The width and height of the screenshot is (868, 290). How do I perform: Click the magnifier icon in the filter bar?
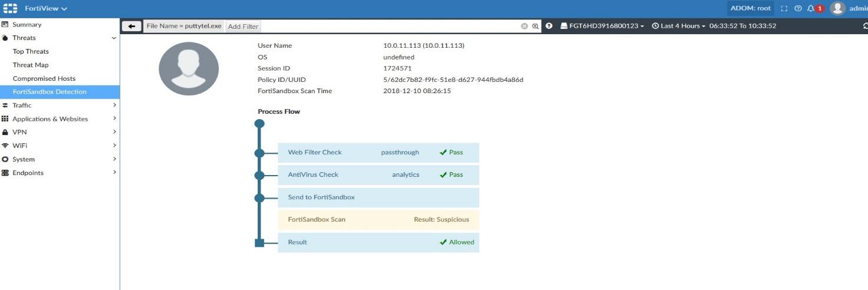[x=535, y=26]
